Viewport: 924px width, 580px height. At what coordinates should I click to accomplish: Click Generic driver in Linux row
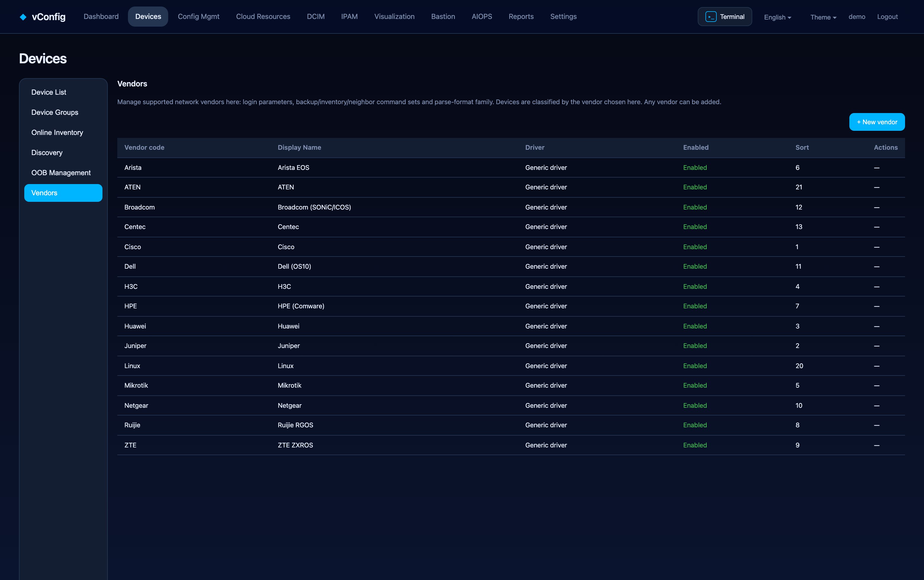[x=546, y=366]
